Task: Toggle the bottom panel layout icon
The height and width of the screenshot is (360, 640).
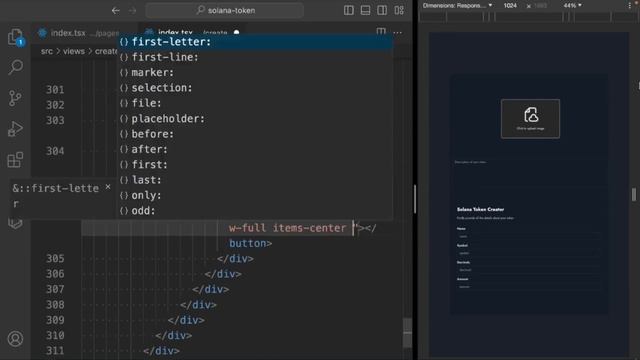Action: (x=365, y=10)
